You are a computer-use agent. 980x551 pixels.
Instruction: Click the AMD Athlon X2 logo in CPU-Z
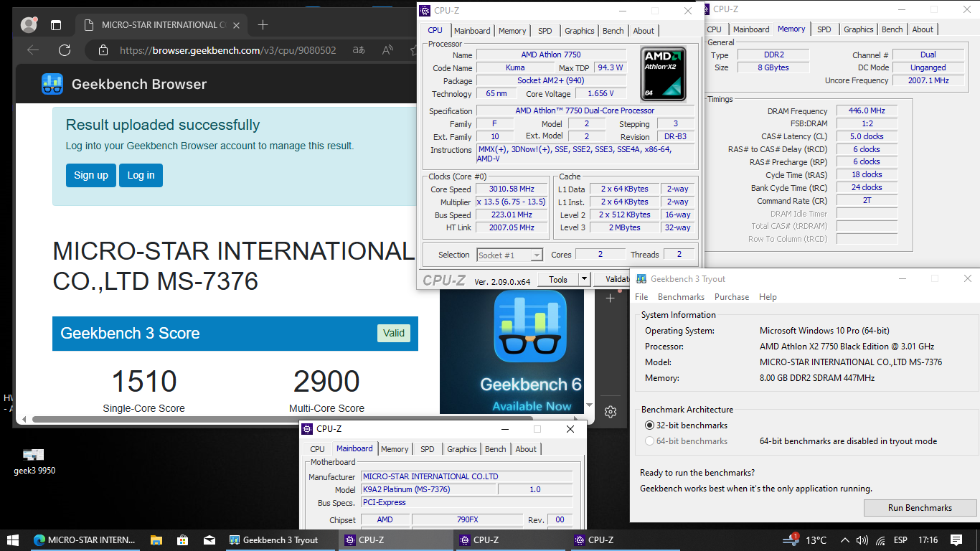663,73
